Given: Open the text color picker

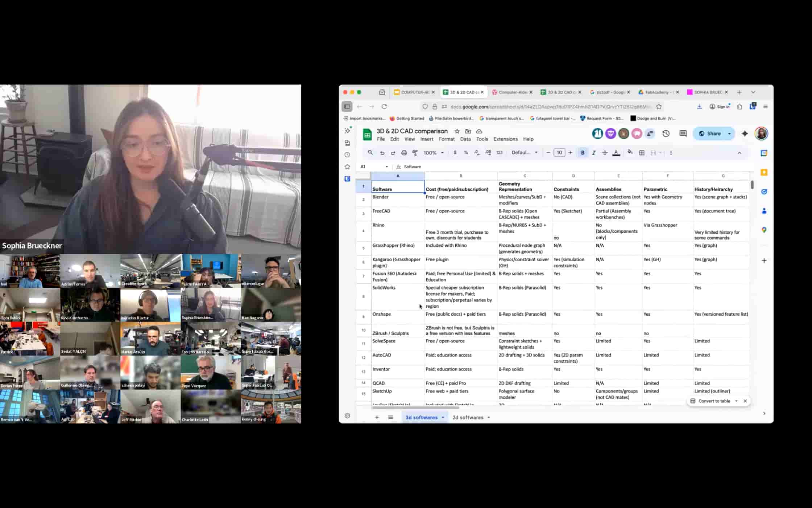Looking at the screenshot, I should (616, 153).
